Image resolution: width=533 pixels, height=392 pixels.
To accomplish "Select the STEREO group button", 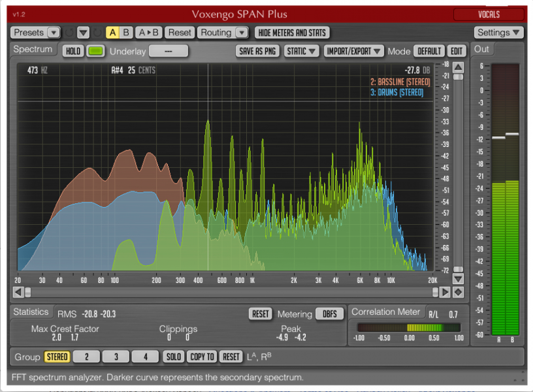I will coord(57,357).
